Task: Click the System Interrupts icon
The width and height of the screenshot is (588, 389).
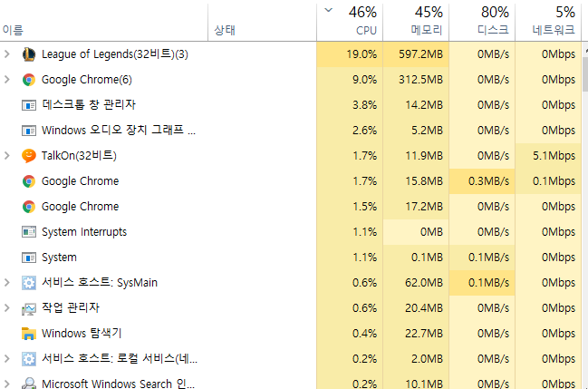Action: point(29,232)
